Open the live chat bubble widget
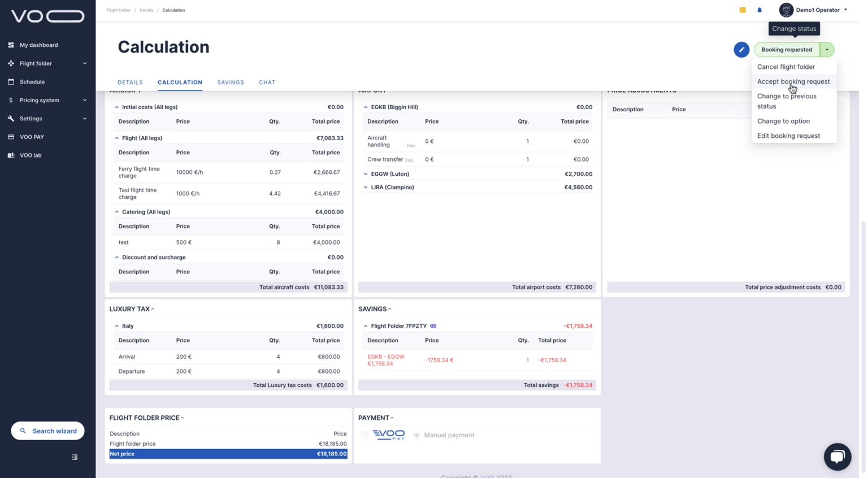Viewport: 868px width, 478px height. [x=837, y=457]
